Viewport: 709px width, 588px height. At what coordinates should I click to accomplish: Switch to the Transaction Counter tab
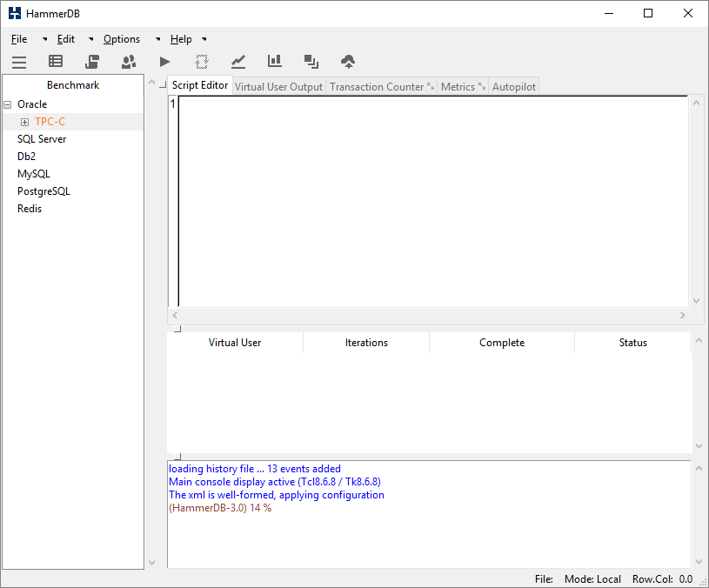(x=382, y=86)
